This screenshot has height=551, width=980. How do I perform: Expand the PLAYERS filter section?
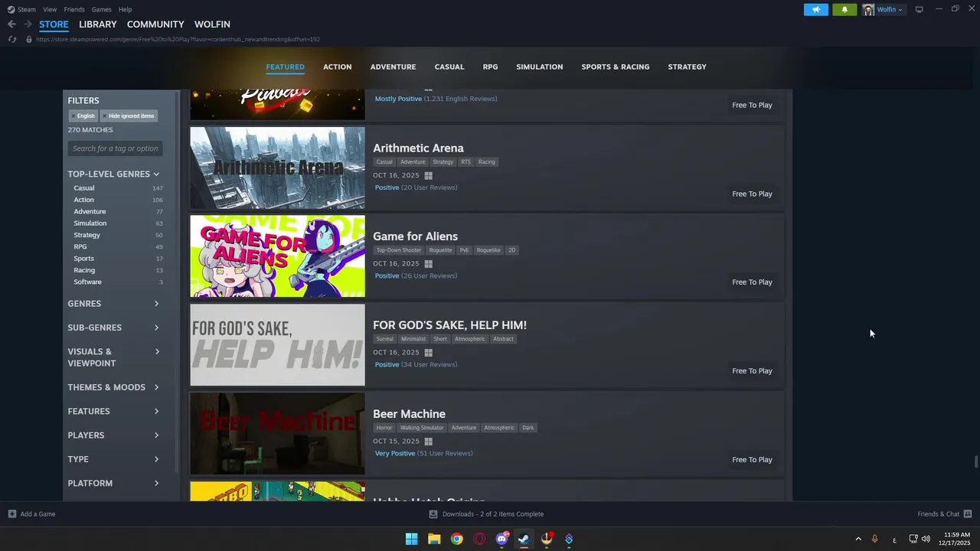click(113, 435)
